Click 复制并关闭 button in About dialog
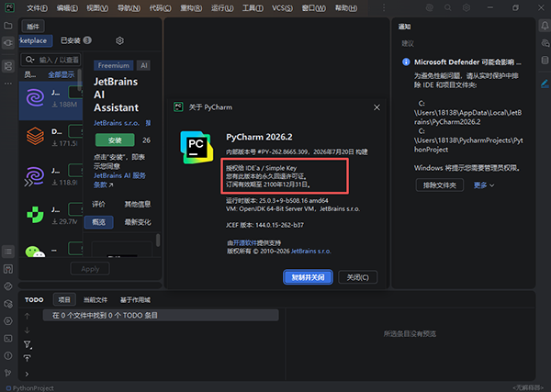551x392 pixels. click(308, 277)
